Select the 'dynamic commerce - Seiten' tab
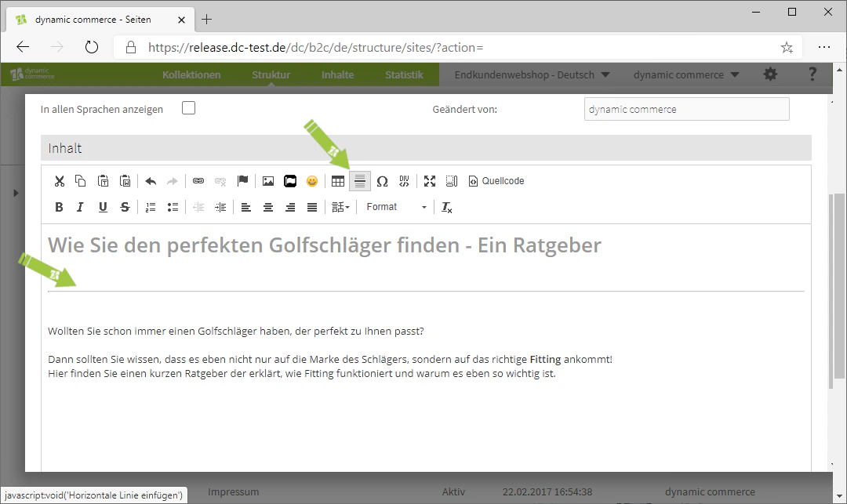The image size is (847, 504). point(100,20)
